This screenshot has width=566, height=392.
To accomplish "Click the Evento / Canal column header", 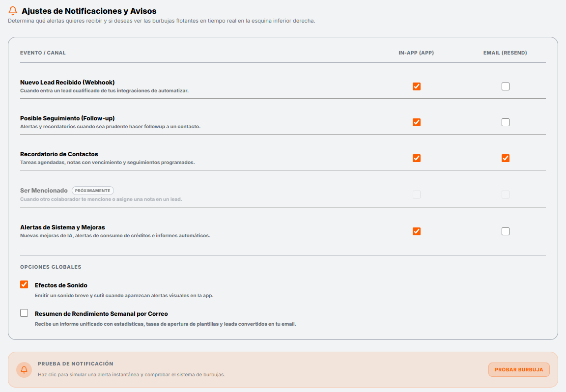I will coord(43,53).
